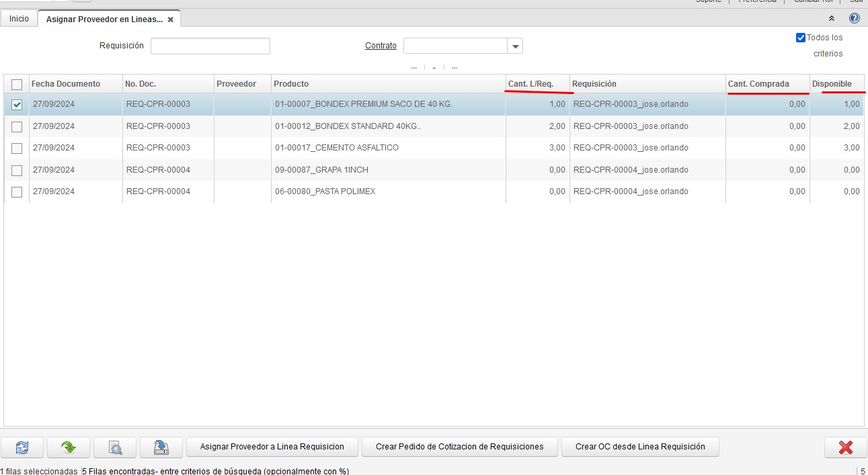The height and width of the screenshot is (475, 868).
Task: Open the Contrato dropdown arrow
Action: pyautogui.click(x=515, y=46)
